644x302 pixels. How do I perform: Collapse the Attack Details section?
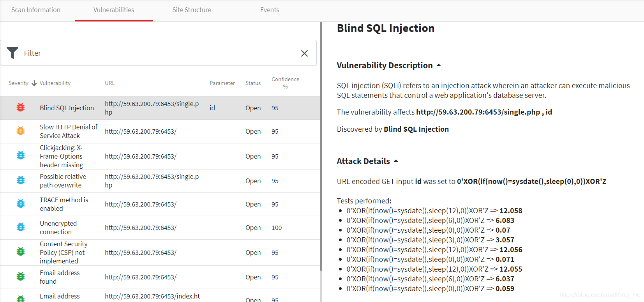click(x=396, y=161)
